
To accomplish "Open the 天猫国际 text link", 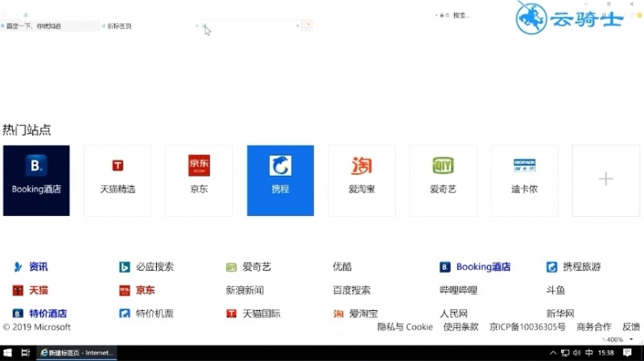I will [x=262, y=313].
